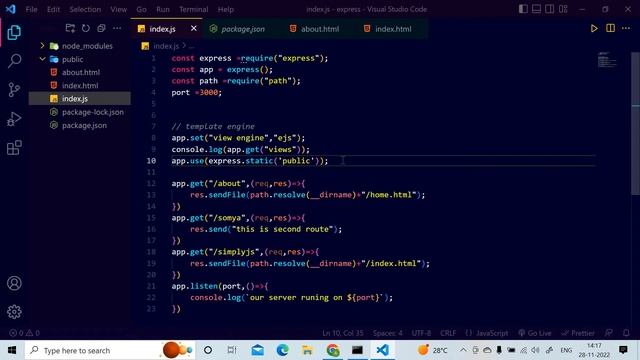The height and width of the screenshot is (360, 640).
Task: Open Task View on taskbar
Action: click(231, 350)
